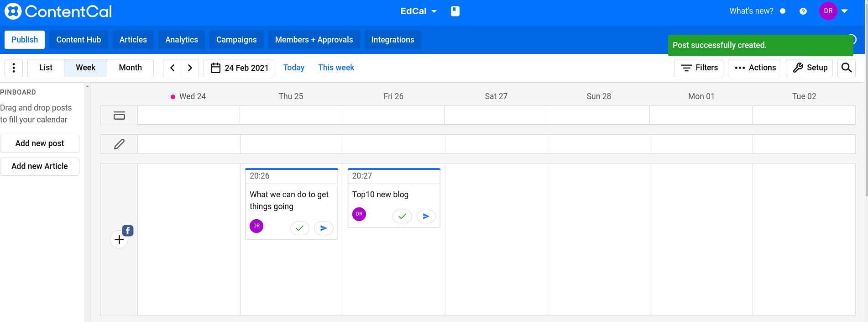Expand the user account dropdown arrow
The width and height of the screenshot is (868, 322).
(845, 11)
